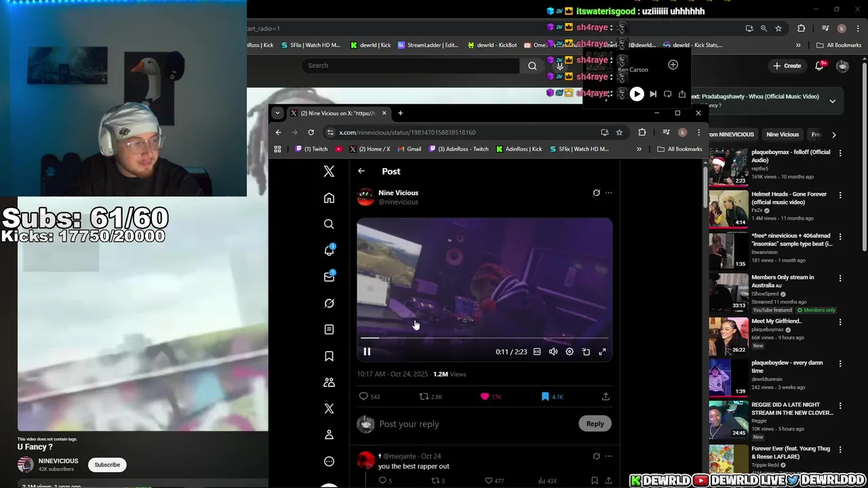868x488 pixels.
Task: Open Bookmarks icon in X sidebar
Action: 329,356
